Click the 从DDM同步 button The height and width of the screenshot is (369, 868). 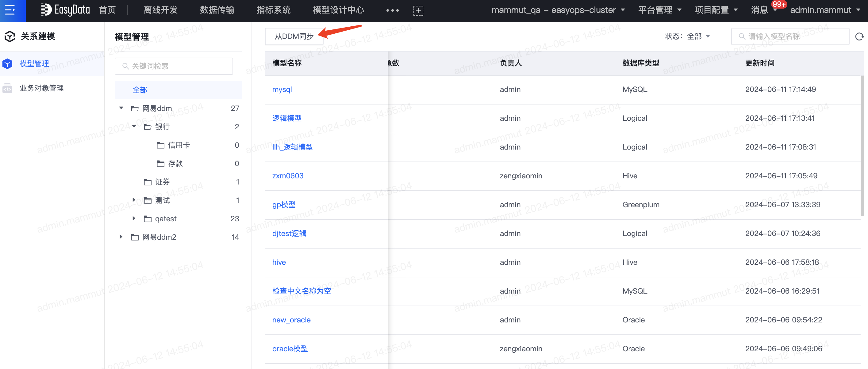point(294,36)
